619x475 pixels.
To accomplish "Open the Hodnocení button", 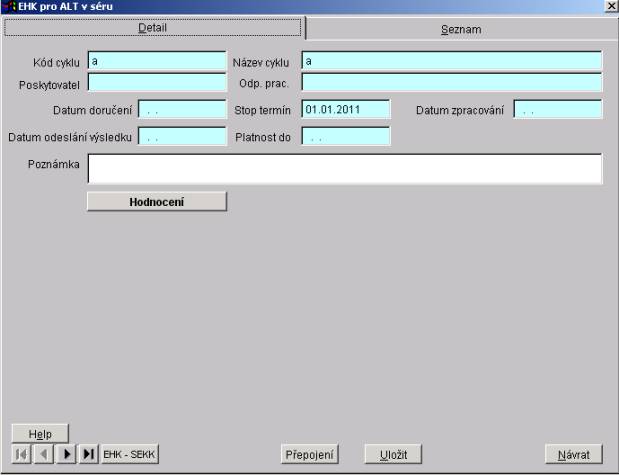I will pyautogui.click(x=157, y=201).
